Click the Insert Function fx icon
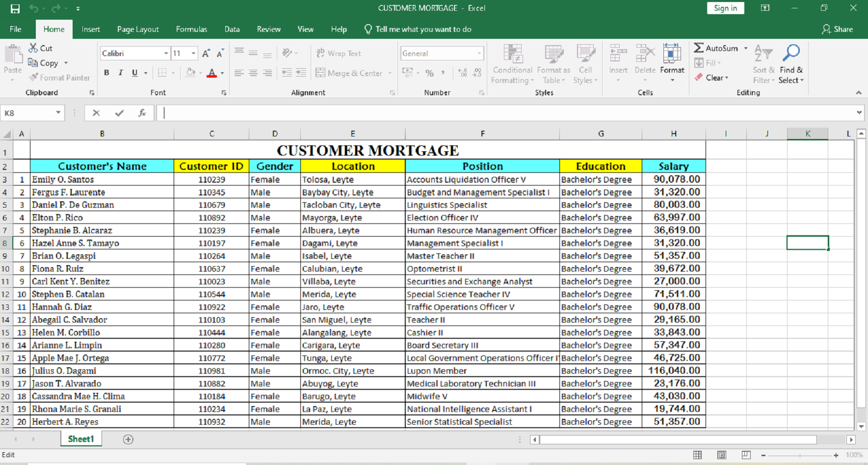 click(x=142, y=113)
